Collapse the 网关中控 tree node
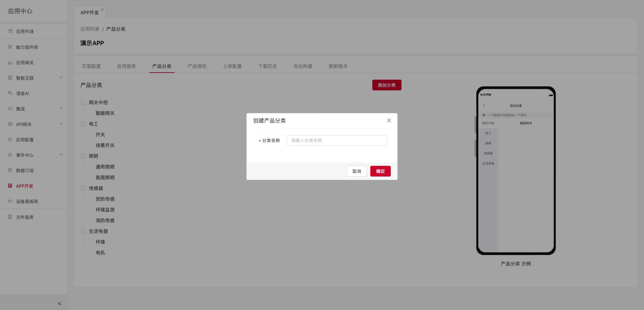 (x=83, y=102)
